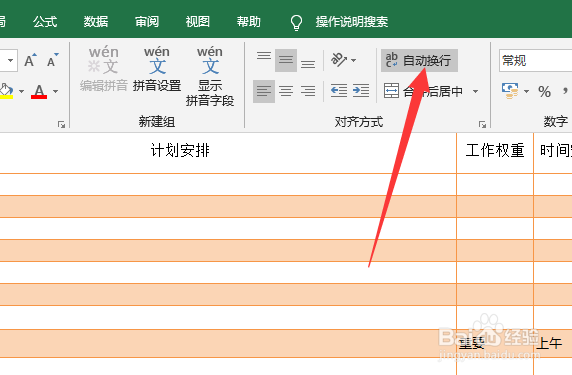Open fill color dropdown arrow

point(22,91)
